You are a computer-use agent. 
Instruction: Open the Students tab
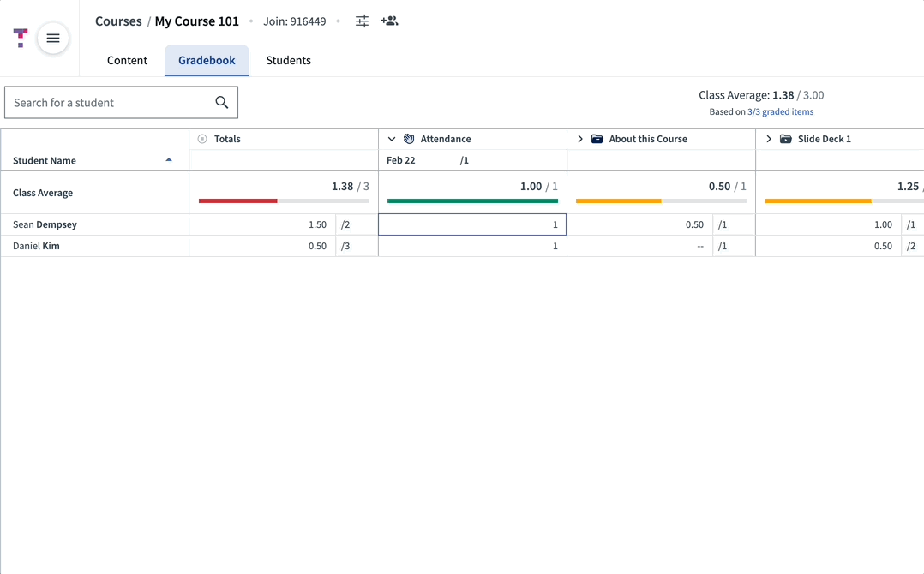288,60
